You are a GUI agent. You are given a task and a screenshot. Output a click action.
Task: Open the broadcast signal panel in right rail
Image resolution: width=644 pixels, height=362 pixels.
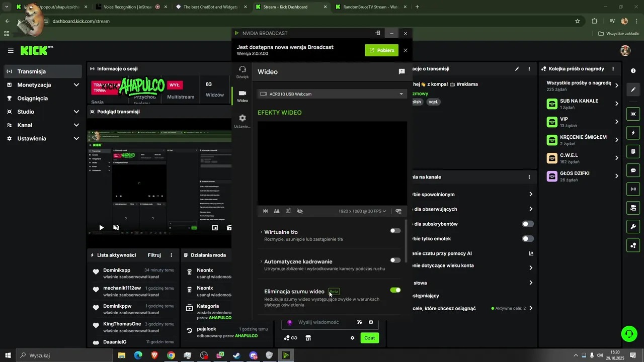click(633, 189)
